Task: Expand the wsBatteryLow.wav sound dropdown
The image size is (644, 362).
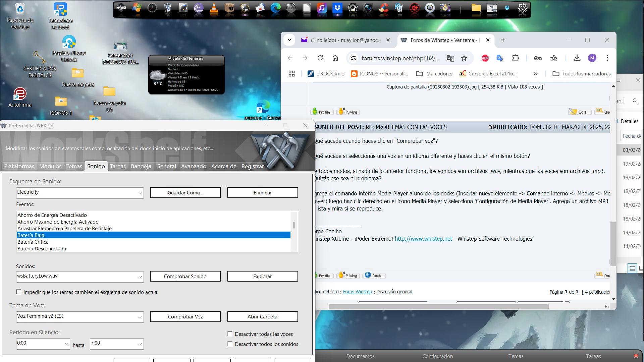Action: [140, 277]
